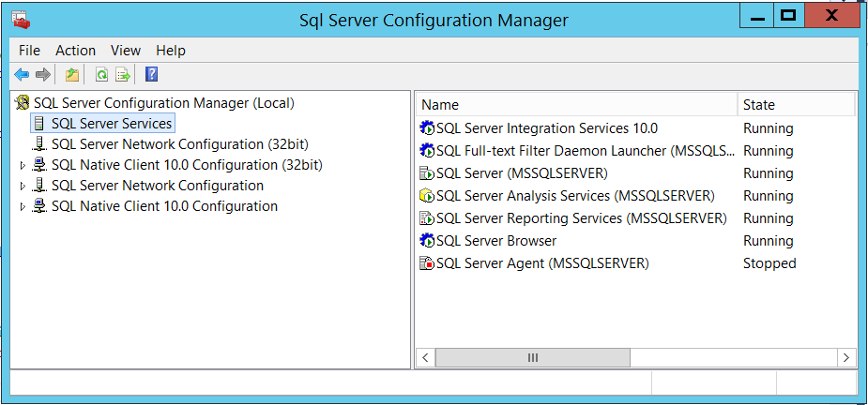Open the View menu
Image resolution: width=868 pixels, height=405 pixels.
pyautogui.click(x=126, y=51)
